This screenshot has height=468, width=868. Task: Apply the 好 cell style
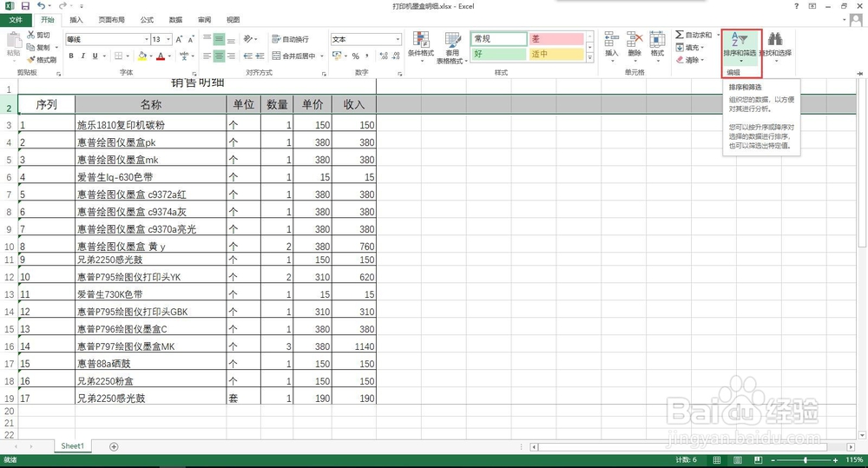tap(499, 55)
